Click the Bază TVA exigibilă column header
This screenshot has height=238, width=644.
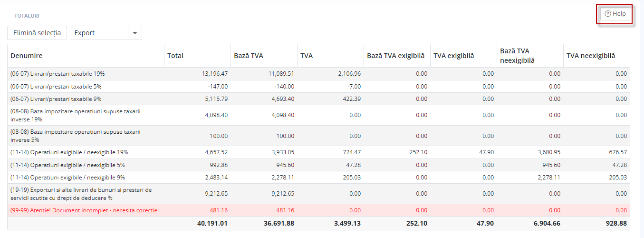pos(395,56)
